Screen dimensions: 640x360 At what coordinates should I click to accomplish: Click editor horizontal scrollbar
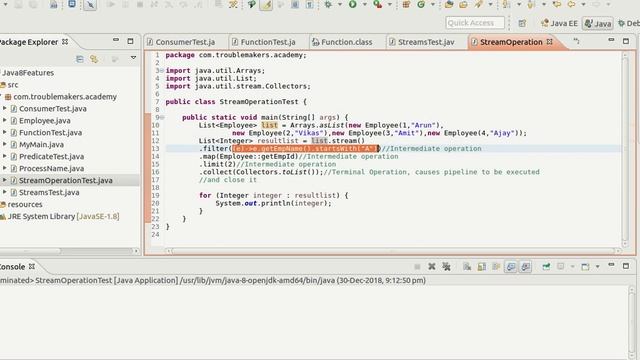click(393, 251)
